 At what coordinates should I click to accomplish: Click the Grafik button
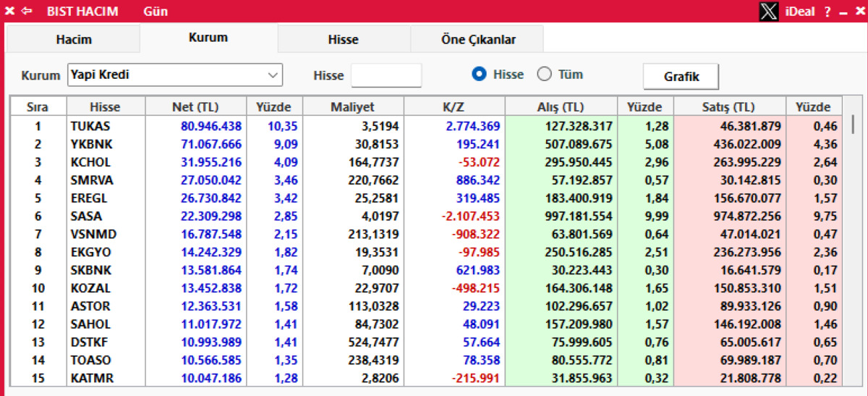681,76
